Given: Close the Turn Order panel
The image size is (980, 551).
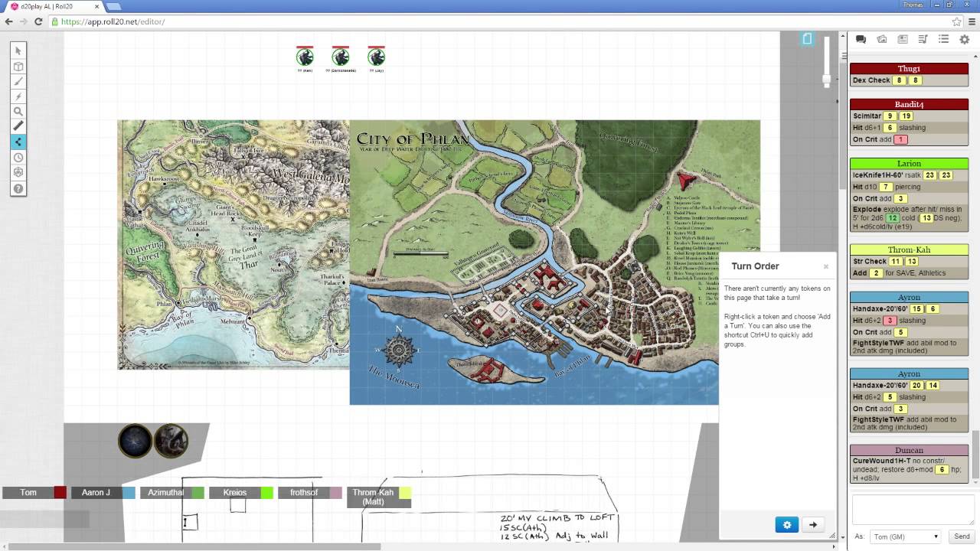Looking at the screenshot, I should pyautogui.click(x=826, y=266).
